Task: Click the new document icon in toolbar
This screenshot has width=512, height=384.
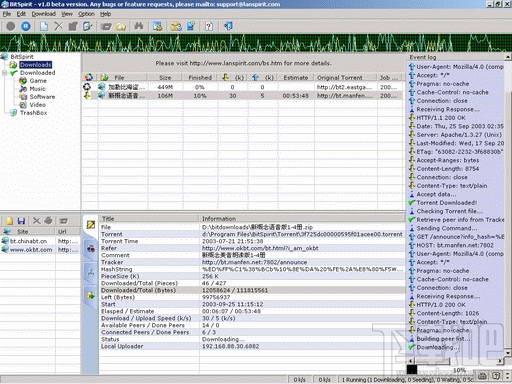Action: point(44,26)
